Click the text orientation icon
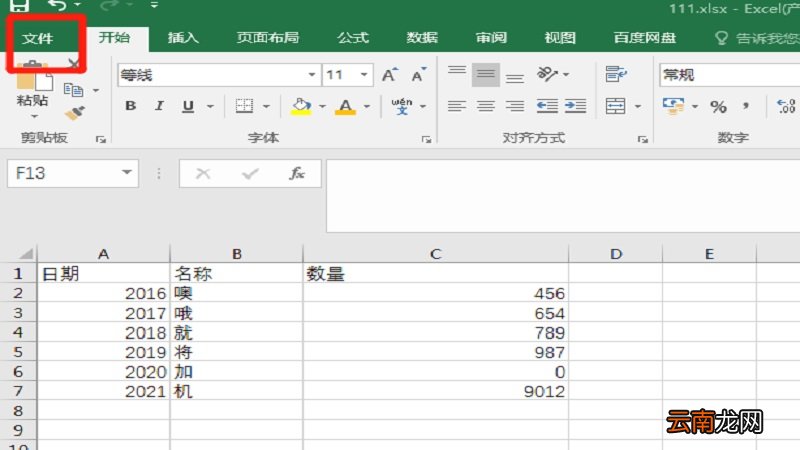Image resolution: width=800 pixels, height=450 pixels. tap(547, 74)
